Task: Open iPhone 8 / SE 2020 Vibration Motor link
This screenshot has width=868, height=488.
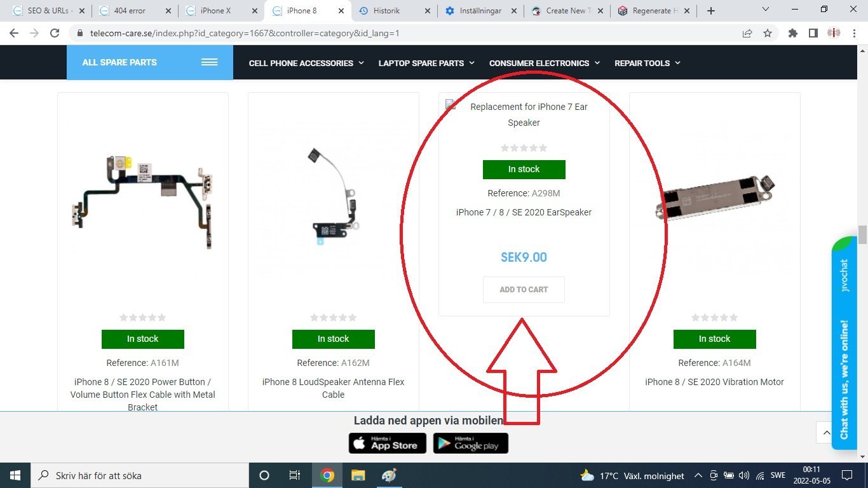Action: (714, 382)
